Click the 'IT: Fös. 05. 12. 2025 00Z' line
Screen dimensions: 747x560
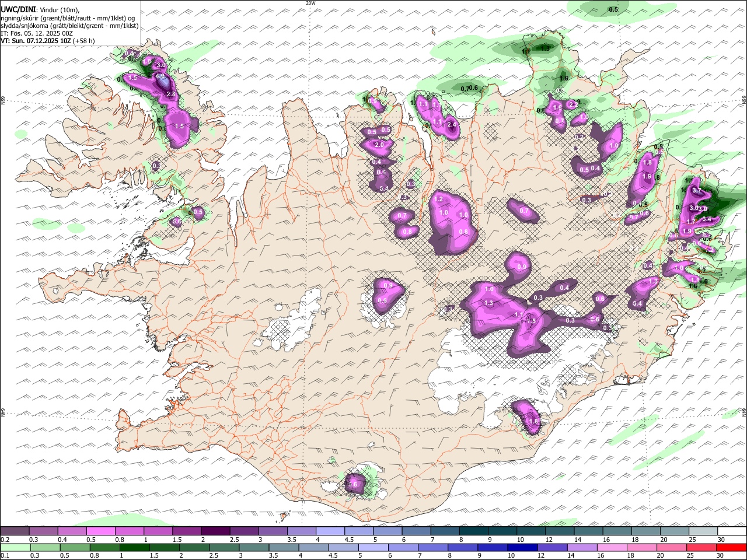coord(37,33)
